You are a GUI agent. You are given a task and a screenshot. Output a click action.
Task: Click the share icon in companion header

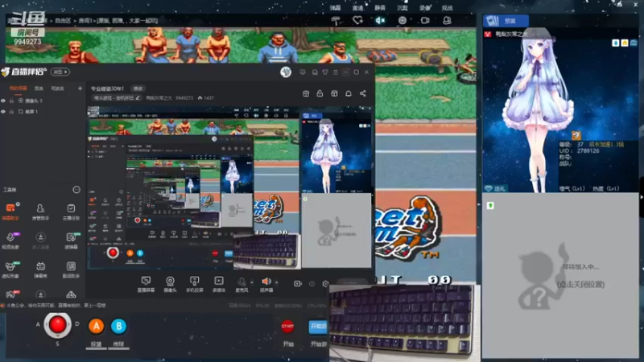tap(363, 93)
